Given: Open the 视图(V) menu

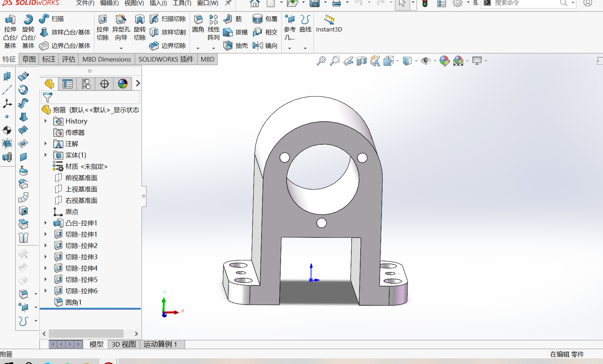Looking at the screenshot, I should pos(134,3).
